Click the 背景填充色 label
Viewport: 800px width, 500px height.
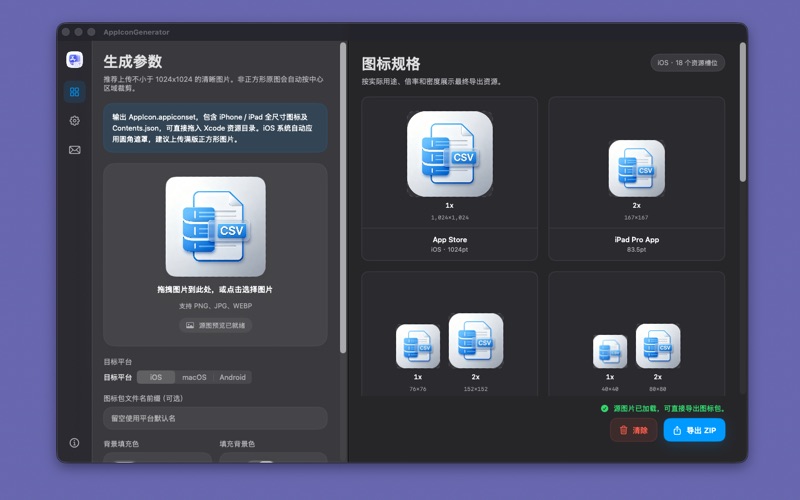point(121,444)
